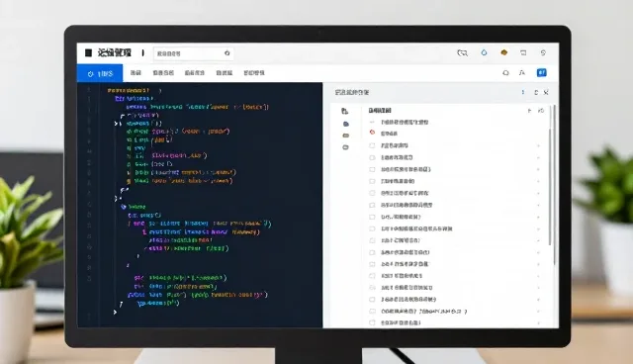
Task: Expand the arrow on bottom-most list row
Action: tap(538, 322)
